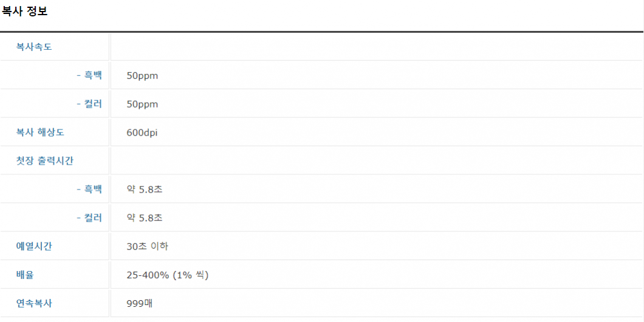Image resolution: width=644 pixels, height=322 pixels.
Task: Select the 600dpi resolution value
Action: (x=143, y=132)
